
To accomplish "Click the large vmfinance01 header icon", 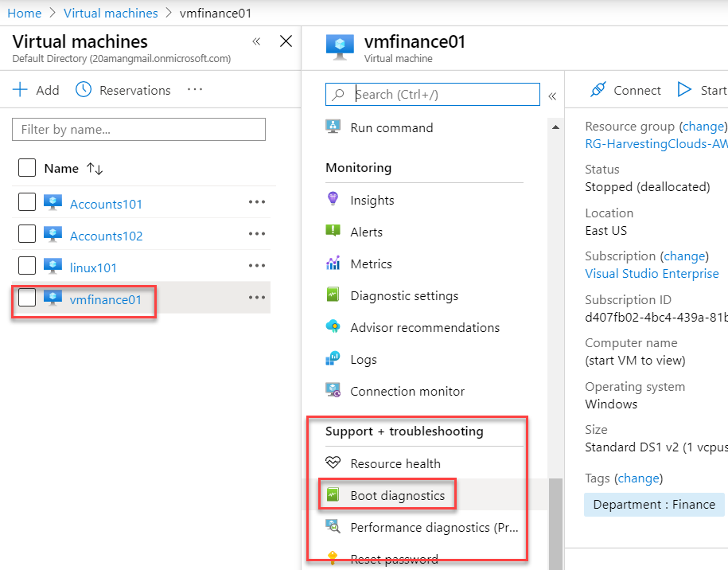I will 340,47.
